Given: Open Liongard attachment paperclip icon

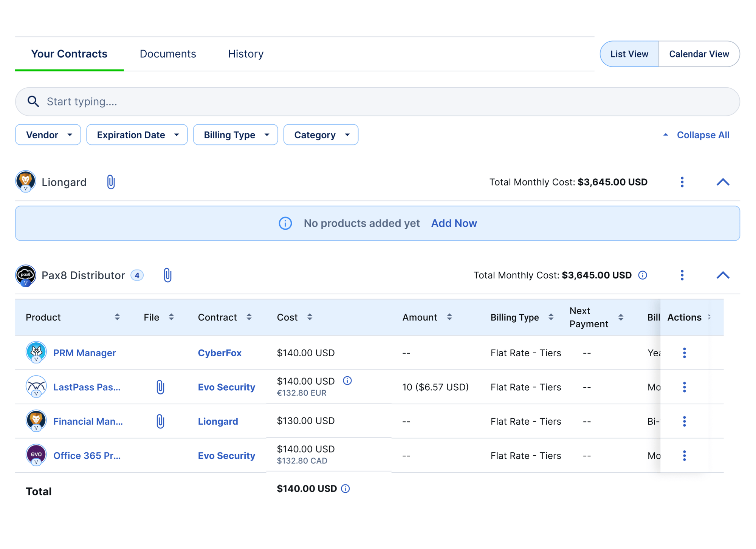Looking at the screenshot, I should tap(111, 182).
